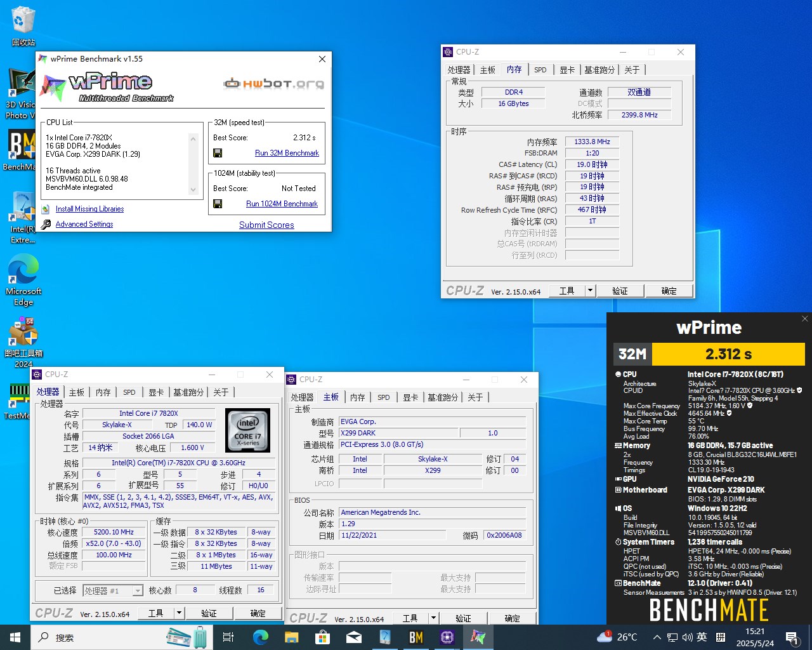Open the notification center icon
The height and width of the screenshot is (650, 812).
(x=792, y=637)
